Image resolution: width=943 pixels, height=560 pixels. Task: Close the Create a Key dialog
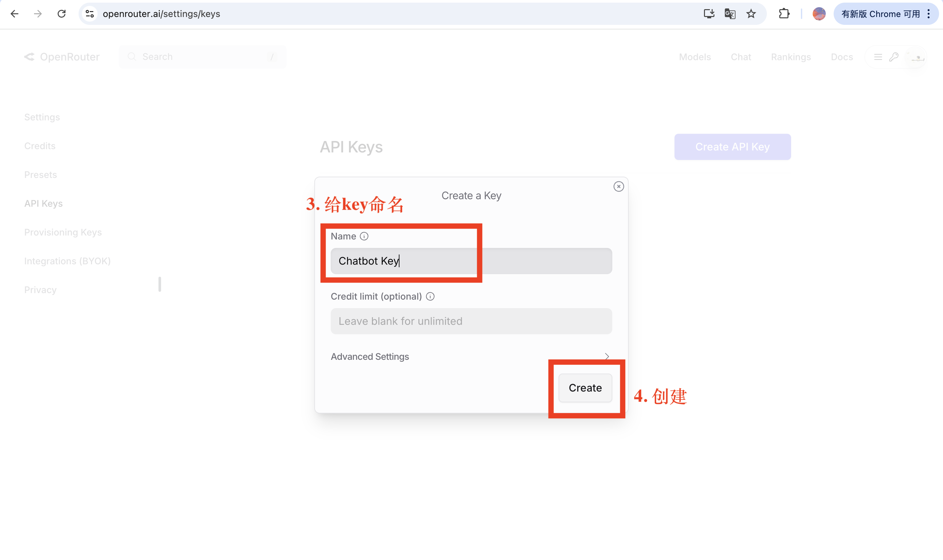(618, 186)
